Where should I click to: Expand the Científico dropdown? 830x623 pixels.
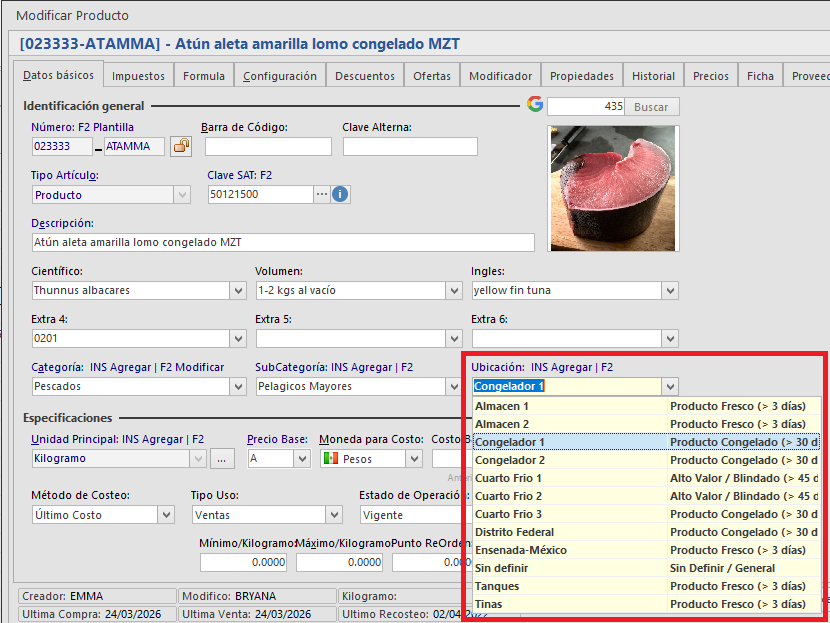[238, 291]
